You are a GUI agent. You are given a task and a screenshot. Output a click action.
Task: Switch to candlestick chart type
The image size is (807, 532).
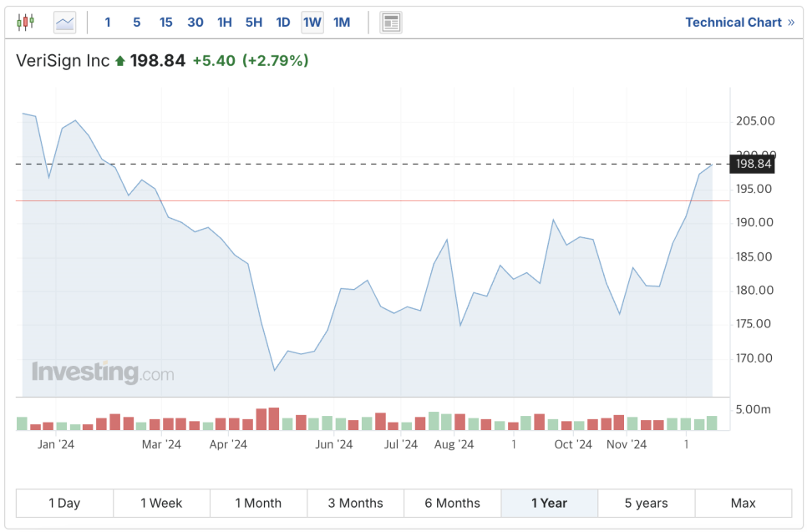click(25, 22)
